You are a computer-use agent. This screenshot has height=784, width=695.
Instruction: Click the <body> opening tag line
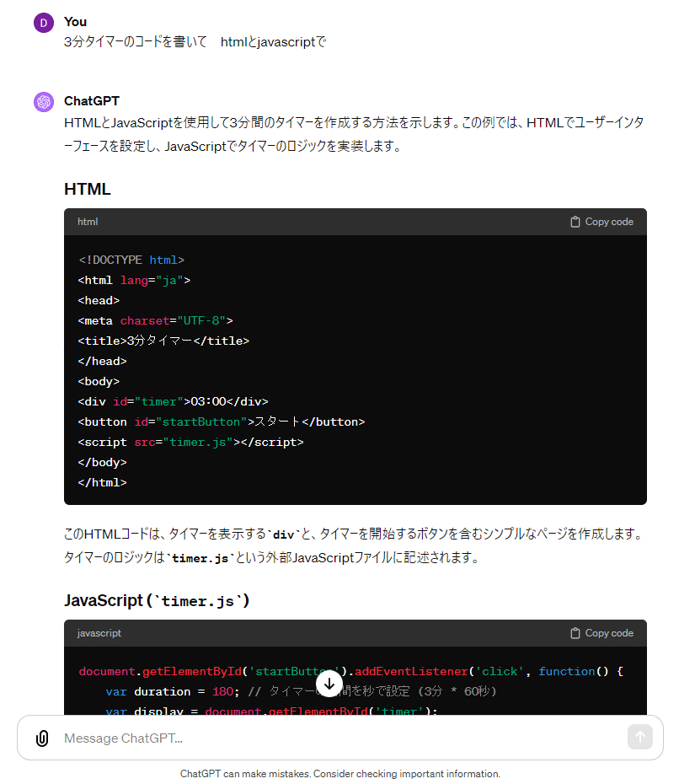(x=99, y=381)
